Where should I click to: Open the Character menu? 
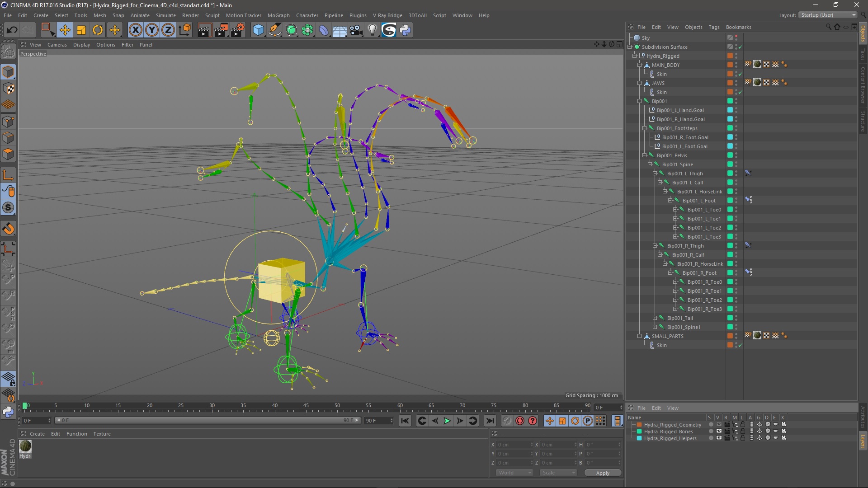(307, 15)
